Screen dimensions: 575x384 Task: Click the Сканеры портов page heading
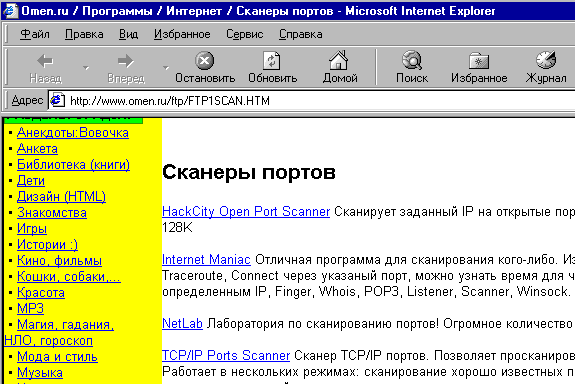[x=249, y=172]
